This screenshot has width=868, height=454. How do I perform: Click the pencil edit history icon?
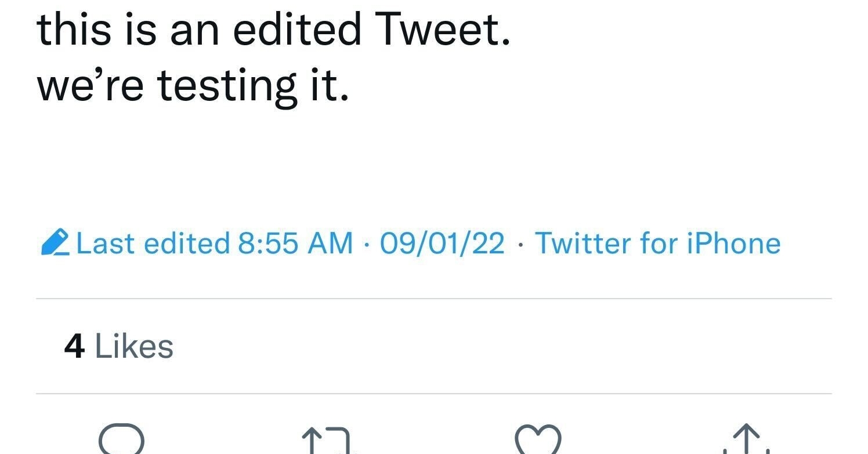pyautogui.click(x=56, y=243)
